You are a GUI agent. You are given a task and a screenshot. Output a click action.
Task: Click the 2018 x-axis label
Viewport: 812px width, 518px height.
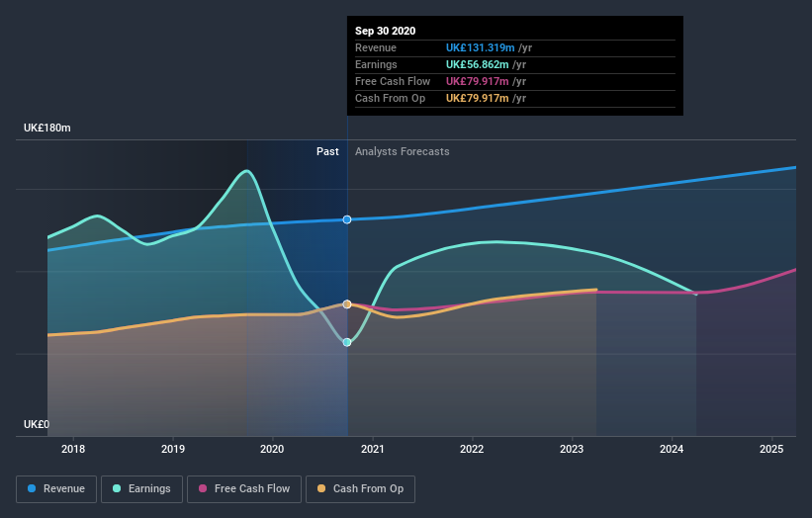[73, 449]
